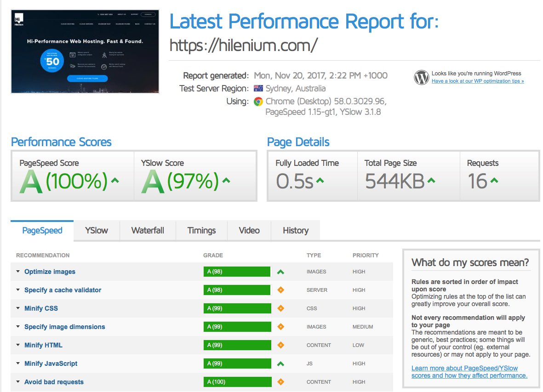Click the TYPE column header
Image resolution: width=543 pixels, height=392 pixels.
click(314, 256)
